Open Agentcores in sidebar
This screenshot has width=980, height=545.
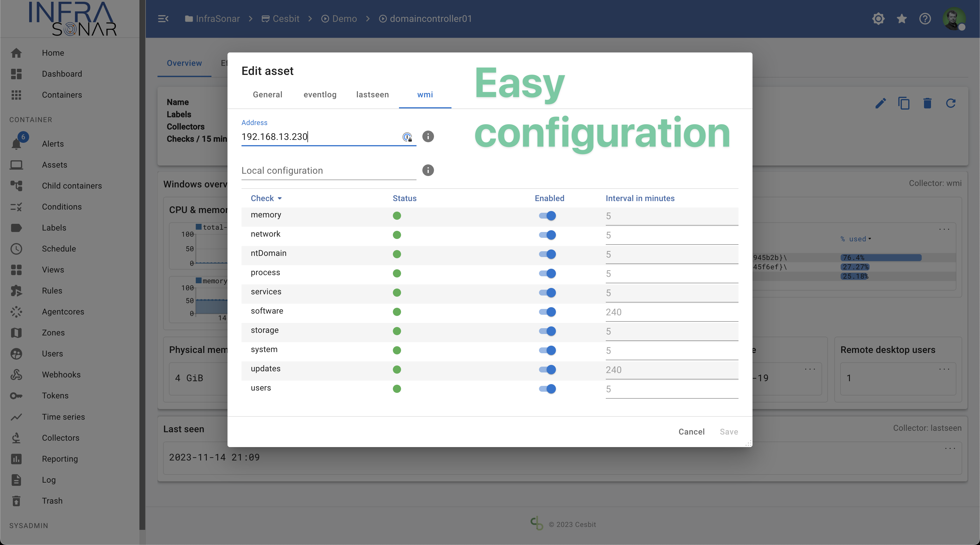tap(63, 312)
